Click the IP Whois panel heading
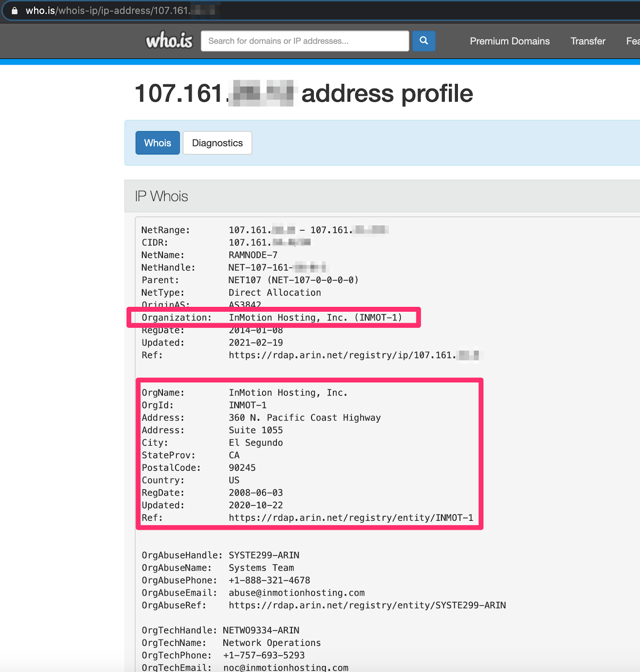 (161, 196)
